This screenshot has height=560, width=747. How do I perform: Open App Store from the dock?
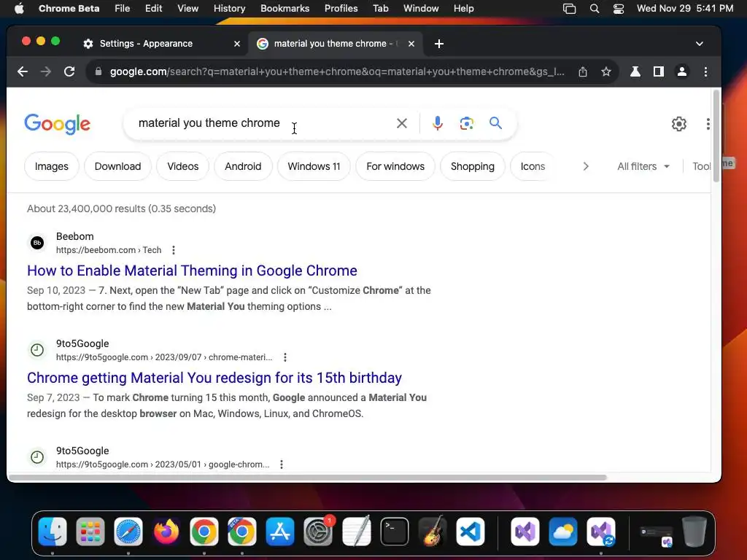point(280,532)
